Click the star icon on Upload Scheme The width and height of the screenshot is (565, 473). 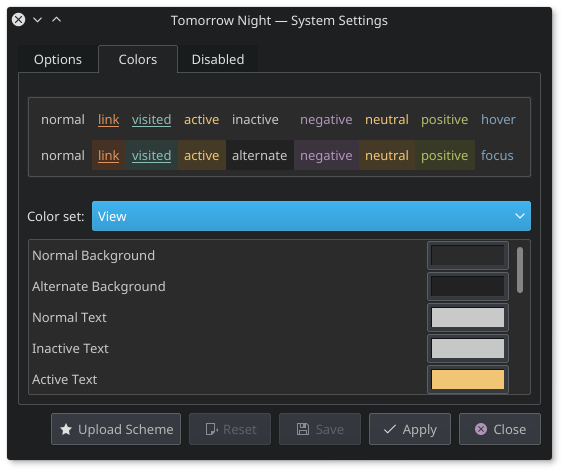tap(66, 429)
